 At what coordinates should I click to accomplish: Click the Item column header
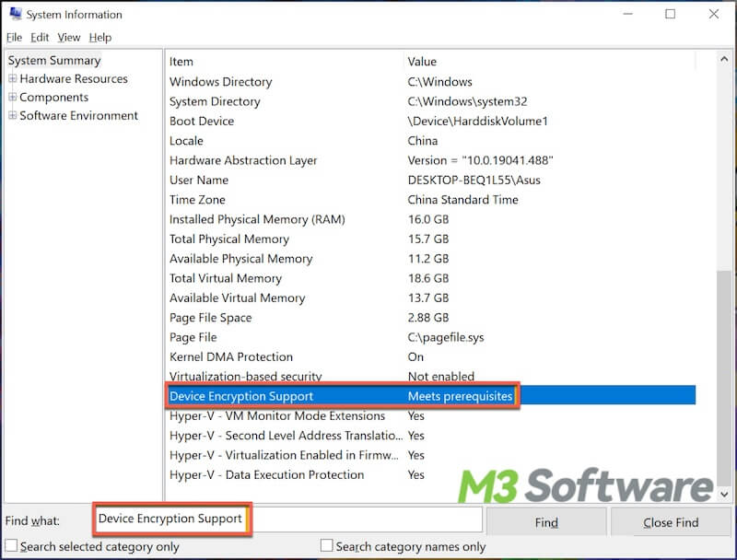(284, 62)
